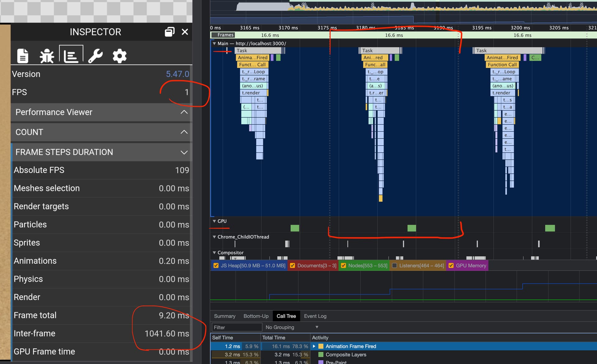Collapse the Main thread track triangle
This screenshot has width=597, height=364.
(x=214, y=43)
